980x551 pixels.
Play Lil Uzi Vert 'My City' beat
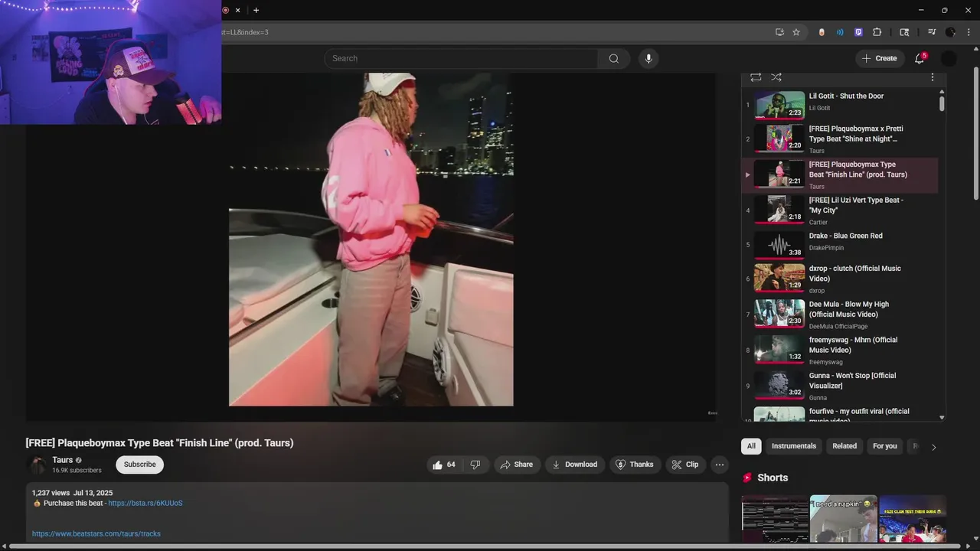(839, 210)
